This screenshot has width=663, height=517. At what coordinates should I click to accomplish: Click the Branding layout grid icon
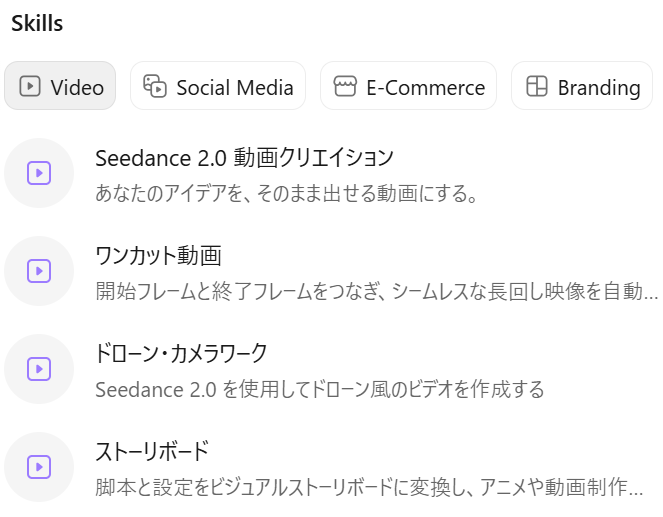(x=537, y=86)
